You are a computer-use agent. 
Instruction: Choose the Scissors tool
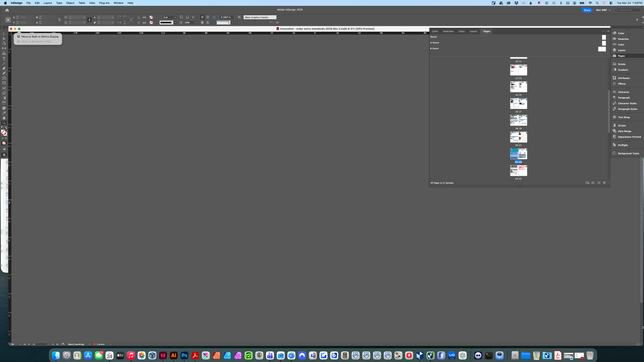coord(4,88)
